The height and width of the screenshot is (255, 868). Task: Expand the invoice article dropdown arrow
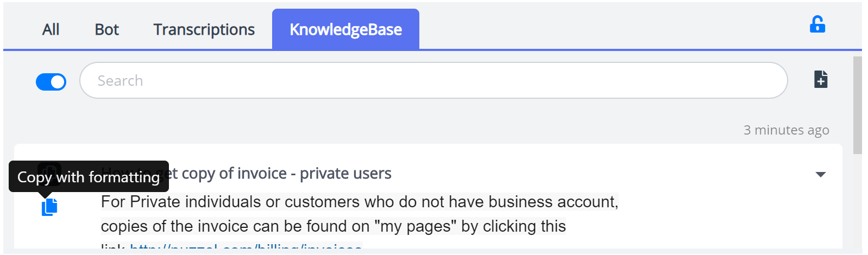821,175
